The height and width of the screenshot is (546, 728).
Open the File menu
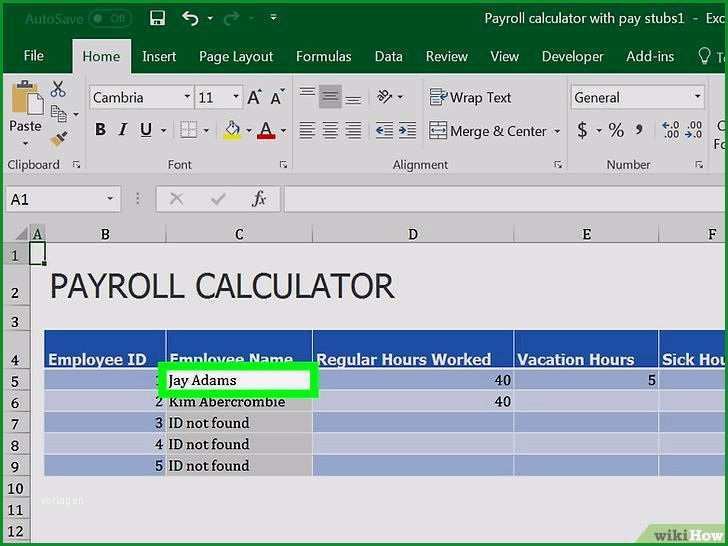point(34,56)
